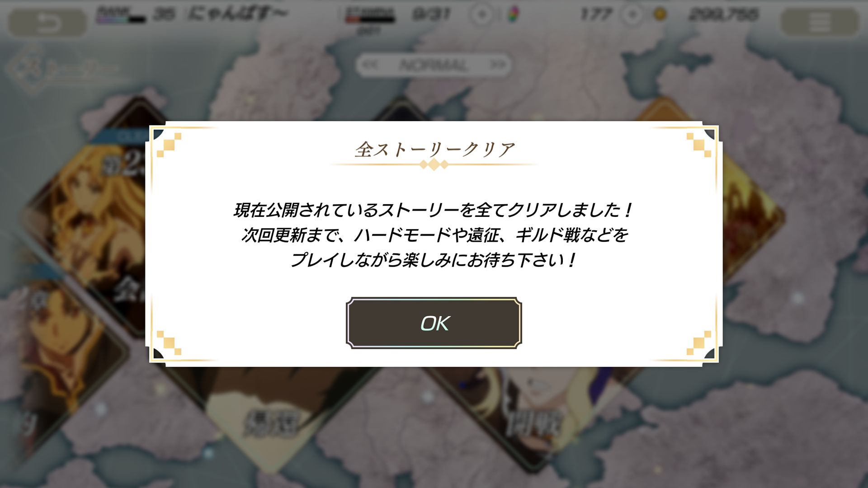Confirm the all-story-clear dialog with OK
868x488 pixels.
(434, 323)
